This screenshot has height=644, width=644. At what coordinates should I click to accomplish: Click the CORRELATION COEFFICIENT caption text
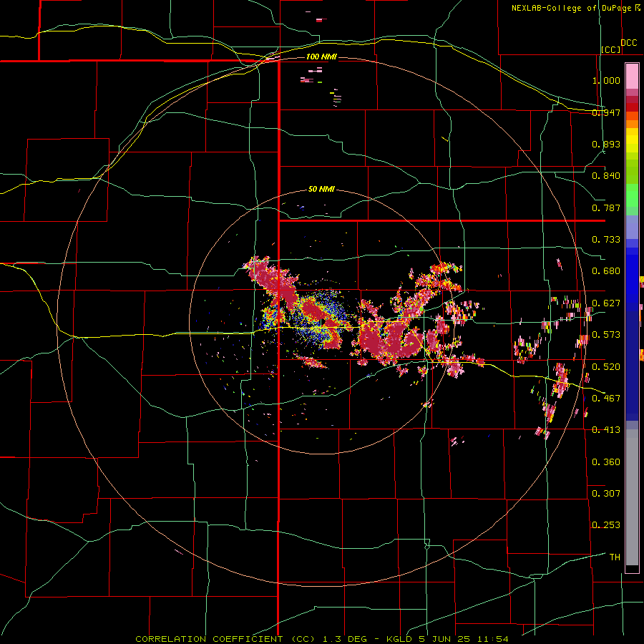click(209, 639)
